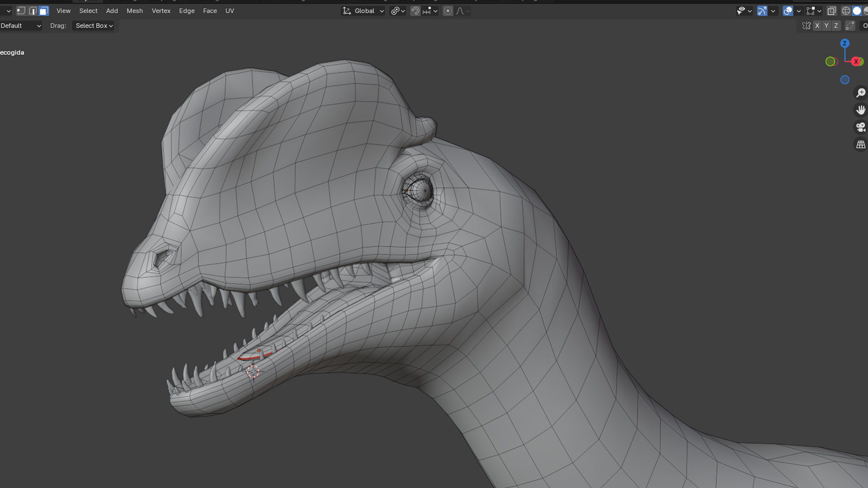This screenshot has height=488, width=868.
Task: Click the Z axis mirror button
Action: 836,26
